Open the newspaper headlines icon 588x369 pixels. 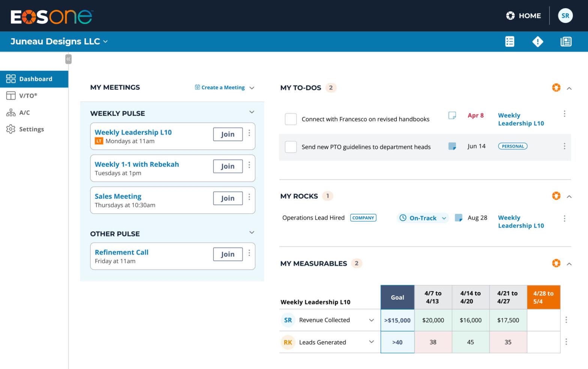click(565, 42)
